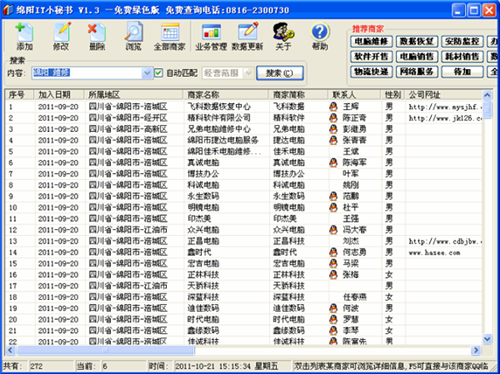The width and height of the screenshot is (500, 374).
Task: Select row 天骄科技 merchant name
Action: [x=203, y=286]
